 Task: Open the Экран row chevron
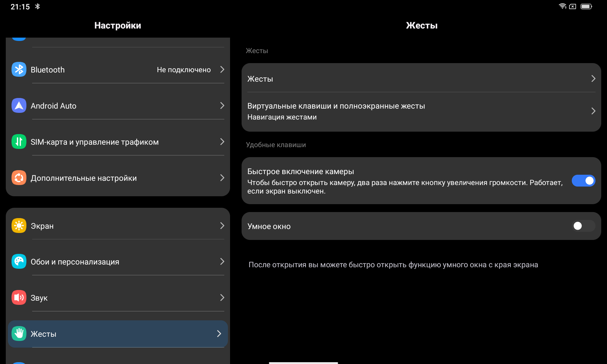pyautogui.click(x=222, y=226)
